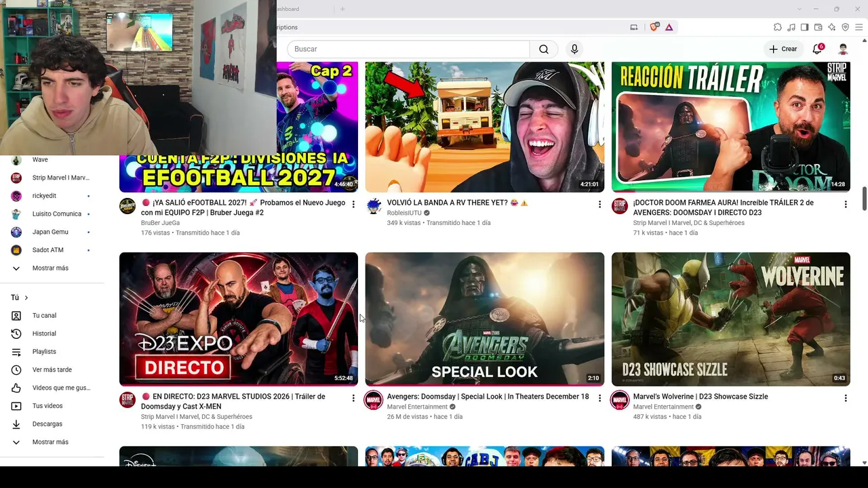Open YouTube notifications bell
The height and width of the screenshot is (488, 868).
tap(817, 49)
